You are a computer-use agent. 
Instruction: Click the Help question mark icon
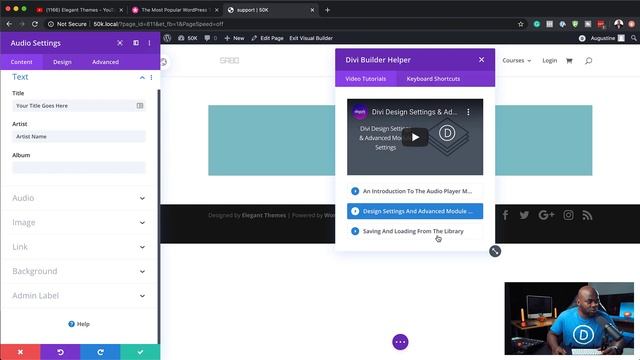[x=71, y=324]
